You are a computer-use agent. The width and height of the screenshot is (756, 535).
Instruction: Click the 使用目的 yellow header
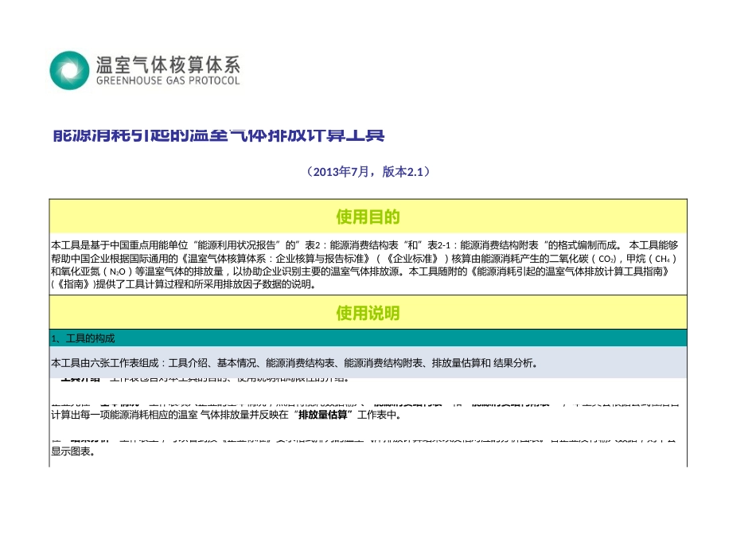368,217
